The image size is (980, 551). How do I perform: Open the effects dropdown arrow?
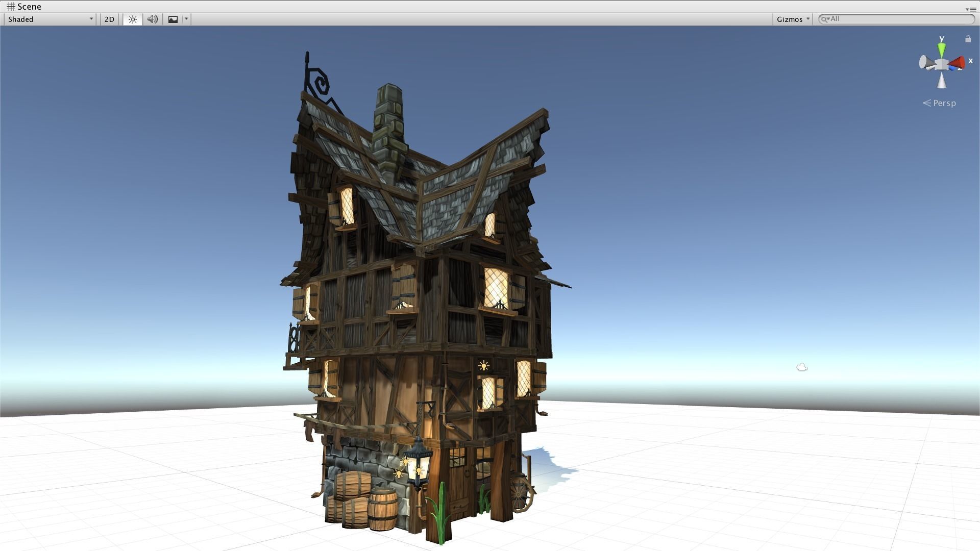coord(186,19)
